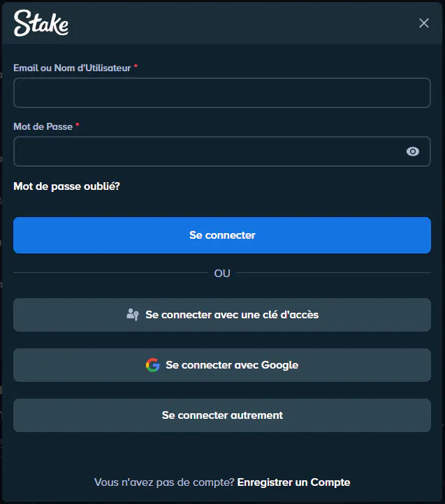
Task: Open Se connecter autrement options
Action: (x=222, y=415)
